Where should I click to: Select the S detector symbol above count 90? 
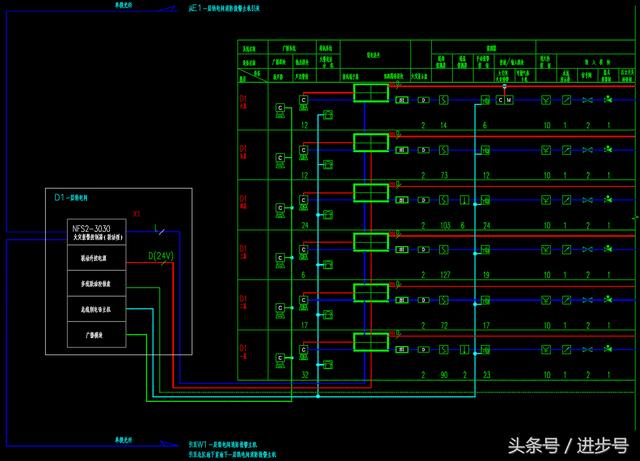click(444, 350)
